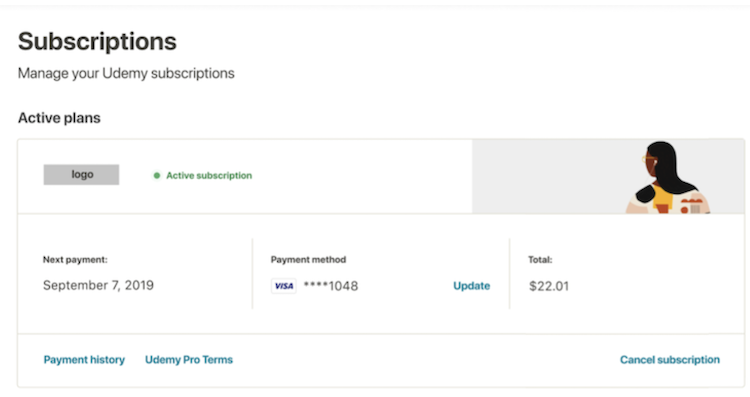The width and height of the screenshot is (750, 397).
Task: Click the Payment method label
Action: tap(309, 260)
